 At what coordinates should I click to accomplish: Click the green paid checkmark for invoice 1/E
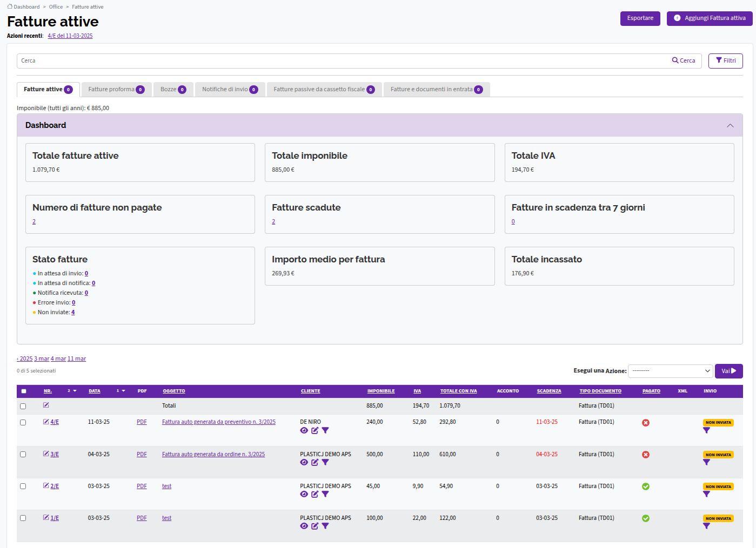(646, 518)
